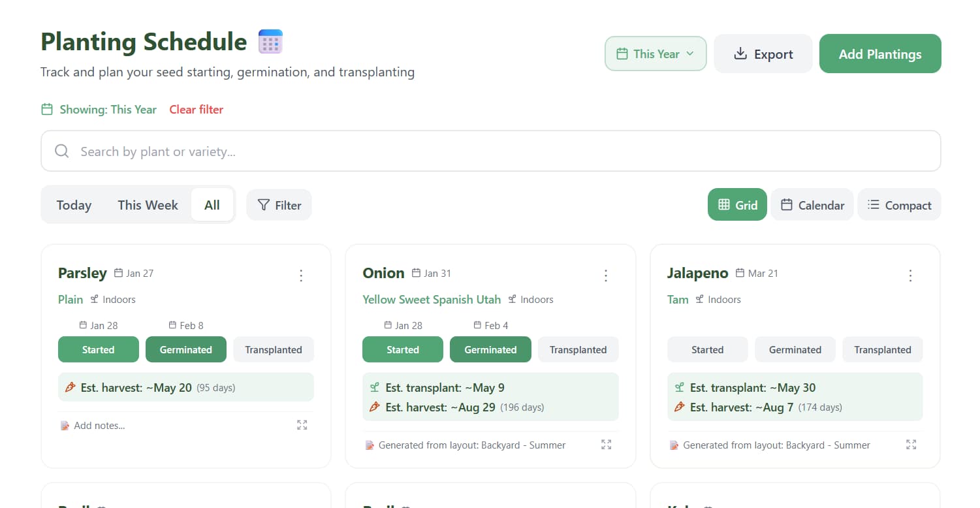Image resolution: width=980 pixels, height=508 pixels.
Task: Click the carrot harvest icon on Parsley card
Action: (71, 387)
